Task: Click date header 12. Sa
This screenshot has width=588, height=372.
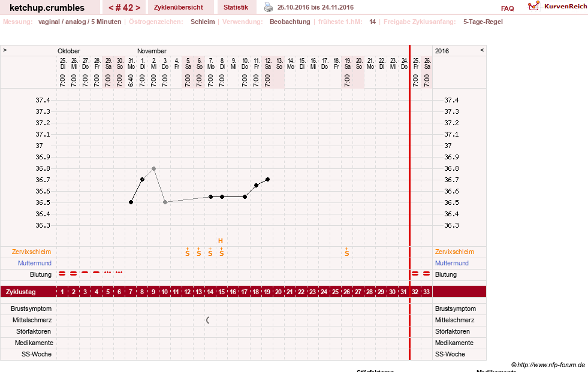Action: 268,63
